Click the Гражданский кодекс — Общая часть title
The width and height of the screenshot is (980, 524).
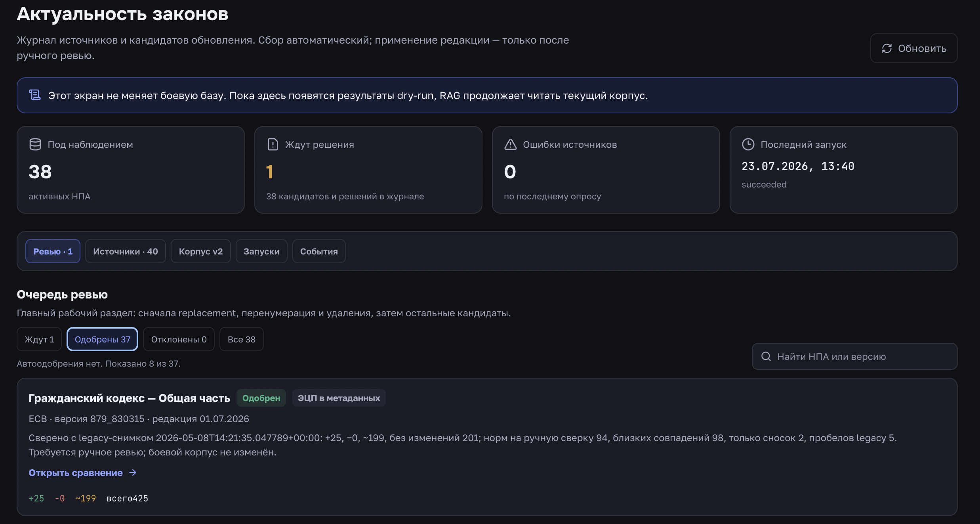[x=129, y=398]
